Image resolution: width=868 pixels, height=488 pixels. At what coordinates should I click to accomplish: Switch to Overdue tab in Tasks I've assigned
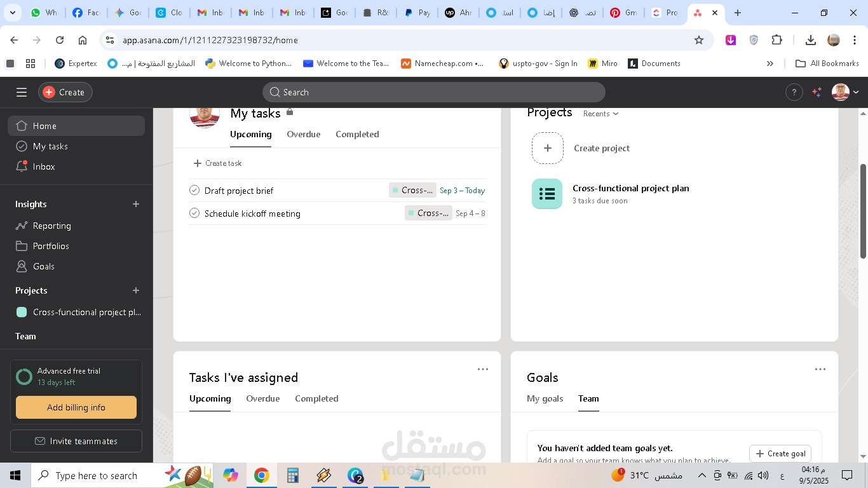click(x=263, y=398)
